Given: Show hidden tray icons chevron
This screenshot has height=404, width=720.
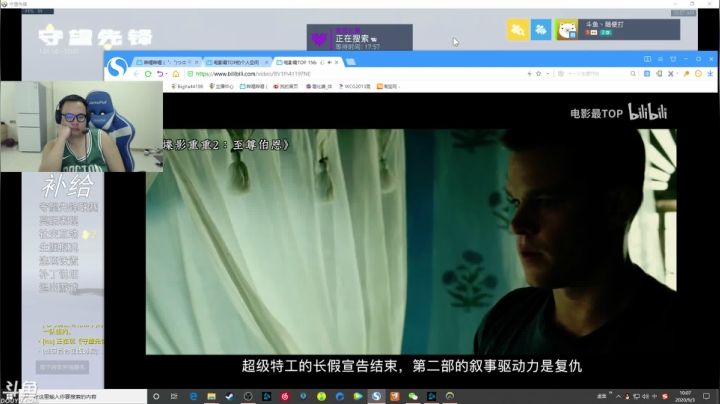Looking at the screenshot, I should (x=618, y=396).
